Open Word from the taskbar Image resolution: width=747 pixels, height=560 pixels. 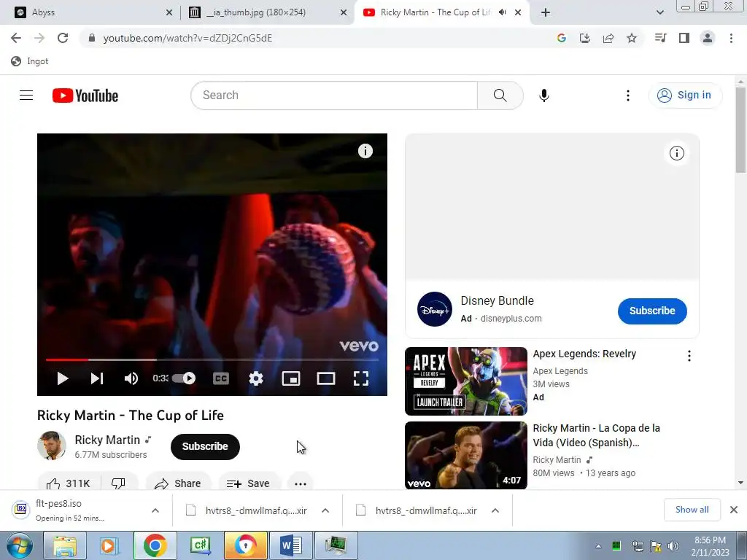290,545
